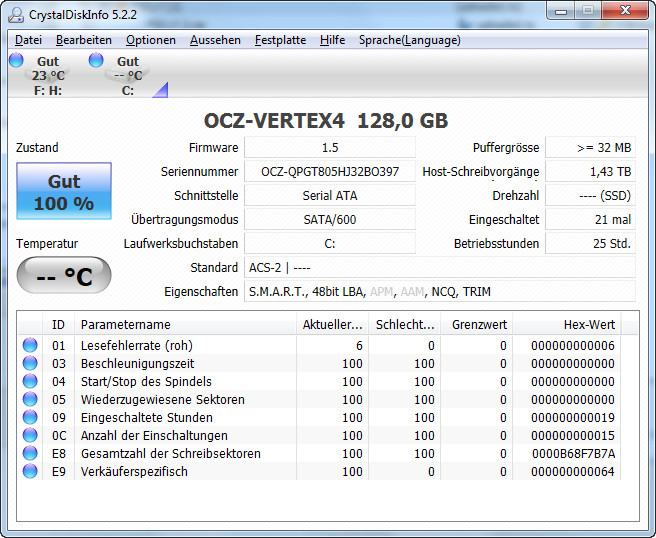Select the C: disk status orb
The image size is (656, 538).
coord(96,60)
